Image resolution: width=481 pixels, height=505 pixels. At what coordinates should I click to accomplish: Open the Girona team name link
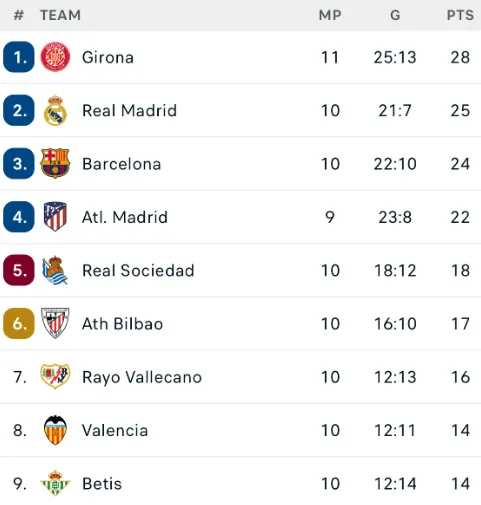108,57
